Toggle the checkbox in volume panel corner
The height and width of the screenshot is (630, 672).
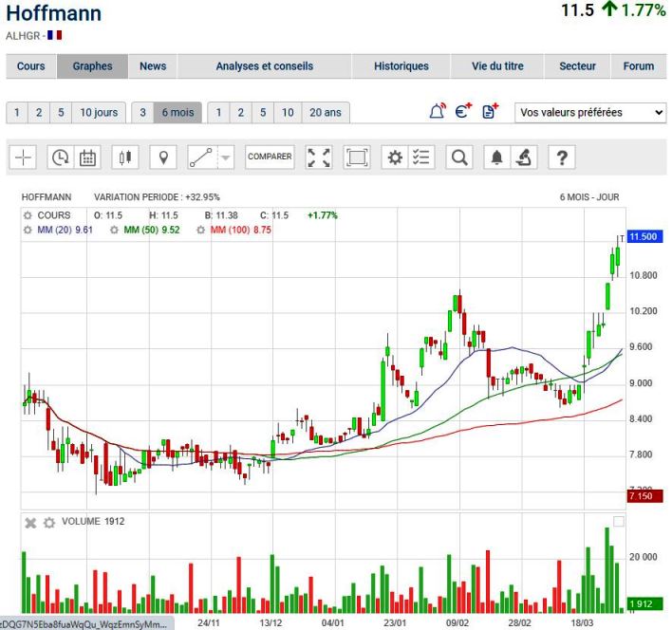[619, 522]
